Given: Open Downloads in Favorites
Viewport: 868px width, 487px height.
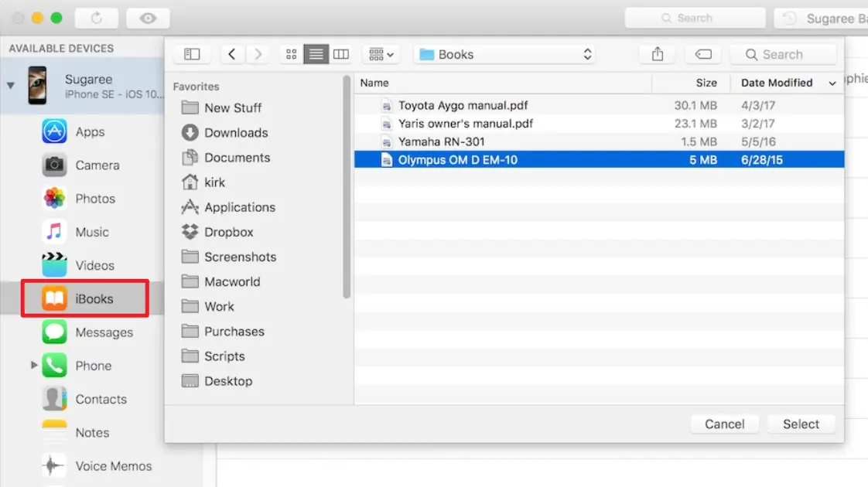Looking at the screenshot, I should point(225,133).
